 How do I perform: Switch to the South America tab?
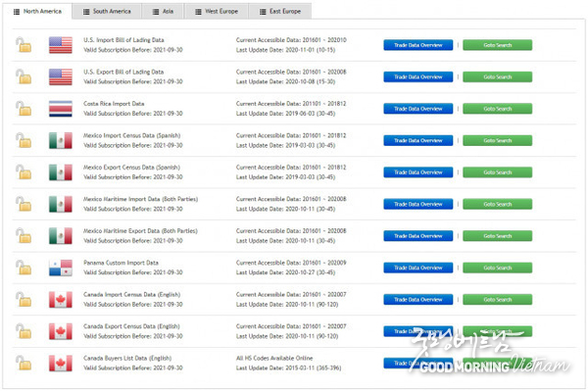point(107,11)
